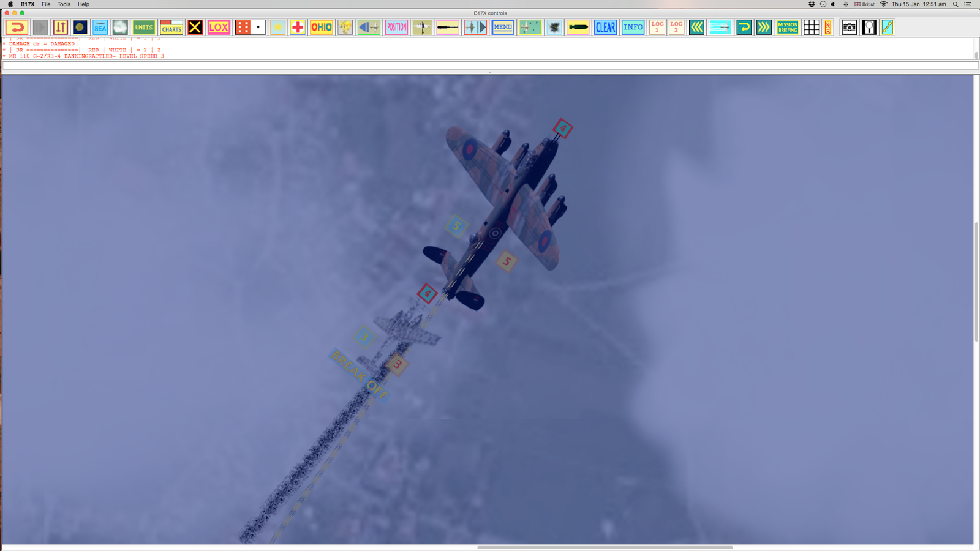Open the SEA toolbar button

pos(100,28)
